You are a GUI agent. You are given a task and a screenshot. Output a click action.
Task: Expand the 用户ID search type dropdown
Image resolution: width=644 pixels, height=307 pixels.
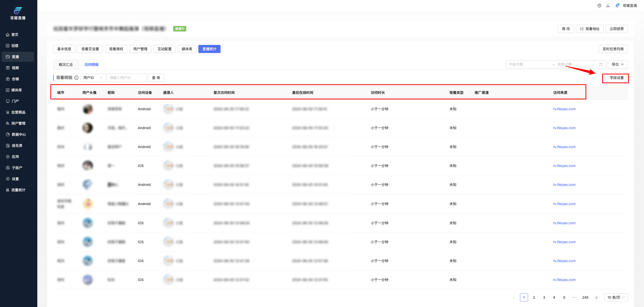93,78
